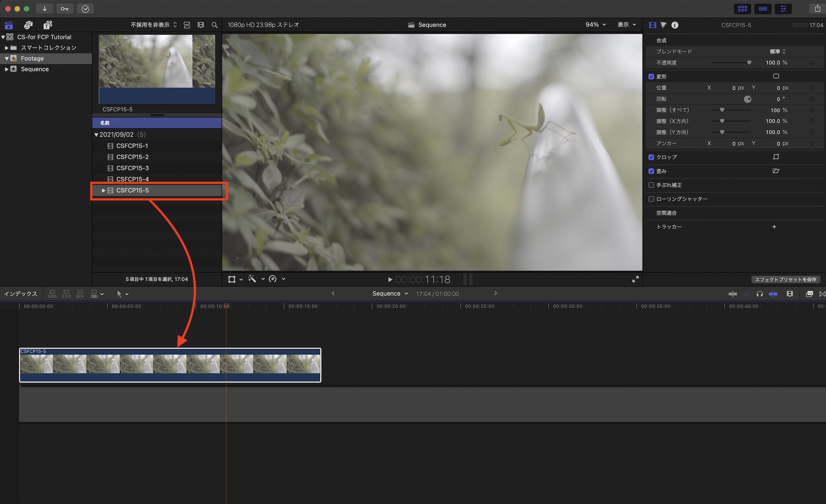Open the Clip Appearance settings in timeline
The image size is (826, 504).
790,294
